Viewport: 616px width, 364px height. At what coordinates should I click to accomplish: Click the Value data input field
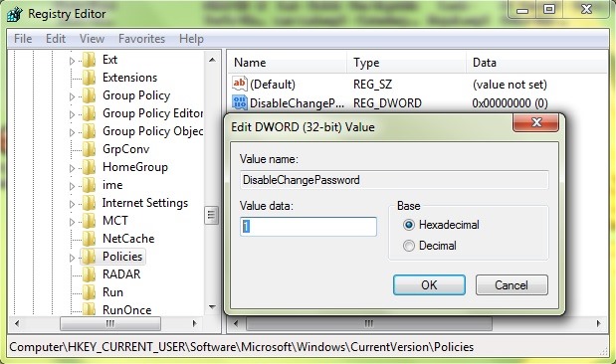308,227
